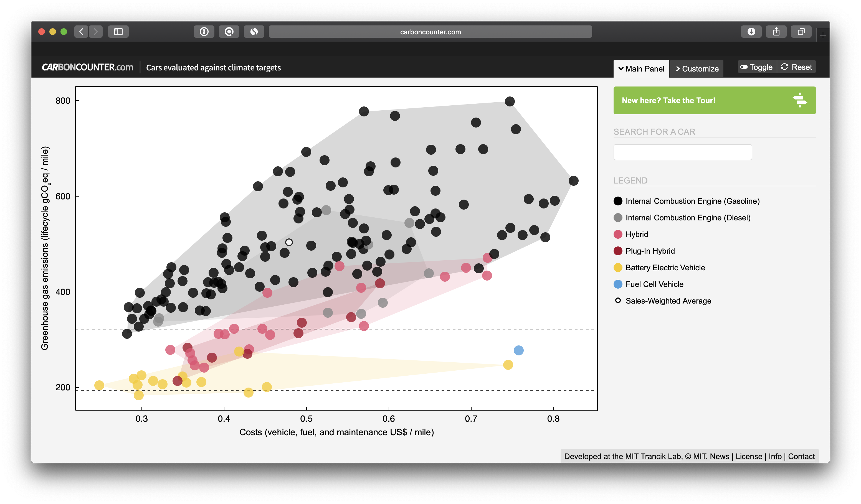The image size is (861, 504).
Task: Click the browser back arrow
Action: coord(81,32)
